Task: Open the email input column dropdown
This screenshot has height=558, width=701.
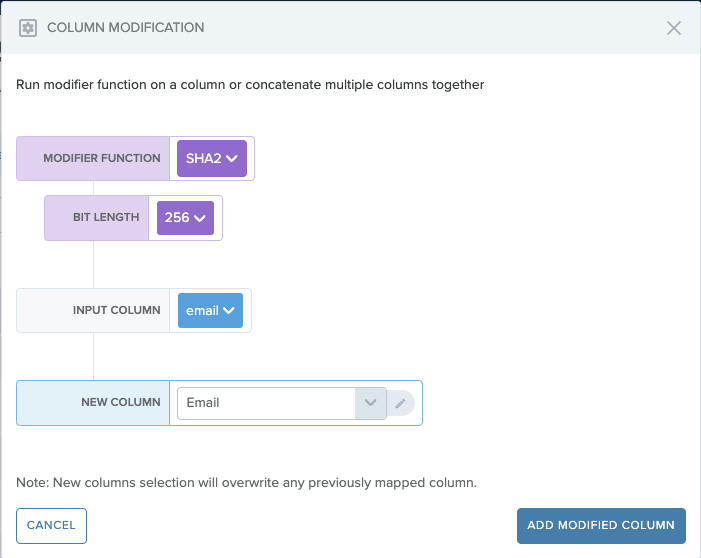Action: [x=210, y=310]
